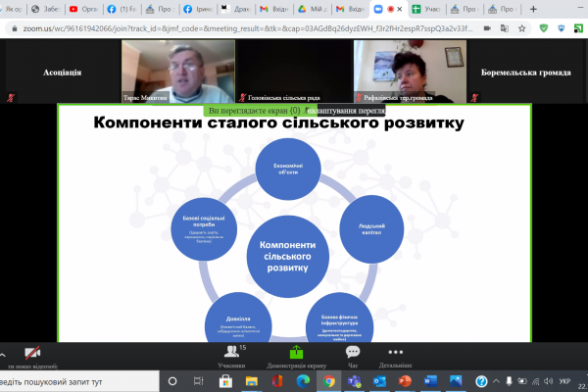Click the green Демонстрация экрана share button
Image resolution: width=588 pixels, height=392 pixels.
click(x=295, y=355)
